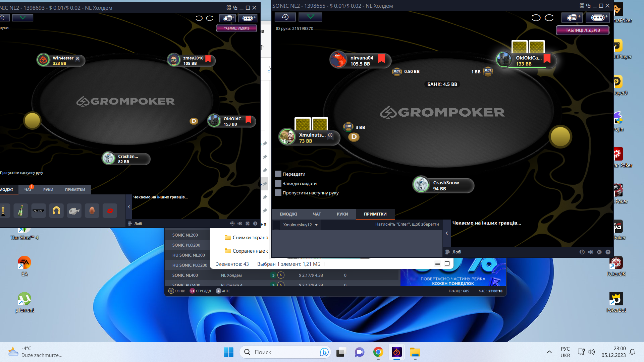This screenshot has width=644, height=362.
Task: Send fish emoji
Action: pyautogui.click(x=74, y=210)
